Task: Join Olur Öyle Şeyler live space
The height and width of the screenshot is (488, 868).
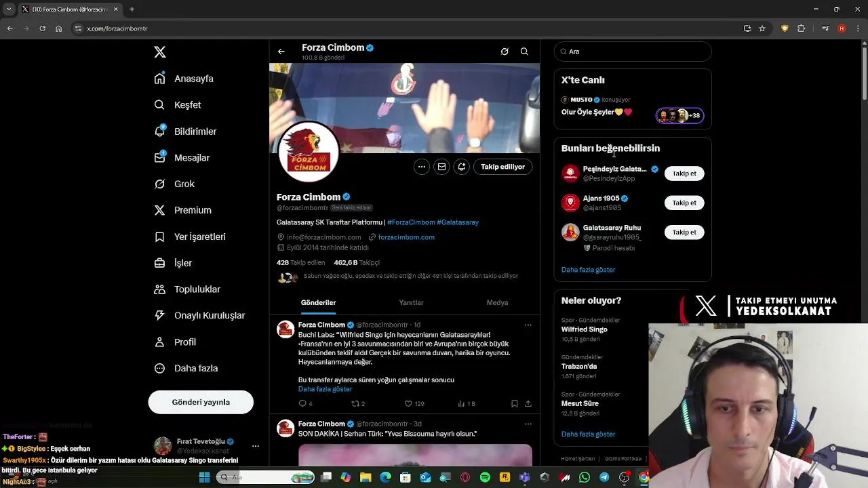Action: [x=633, y=108]
